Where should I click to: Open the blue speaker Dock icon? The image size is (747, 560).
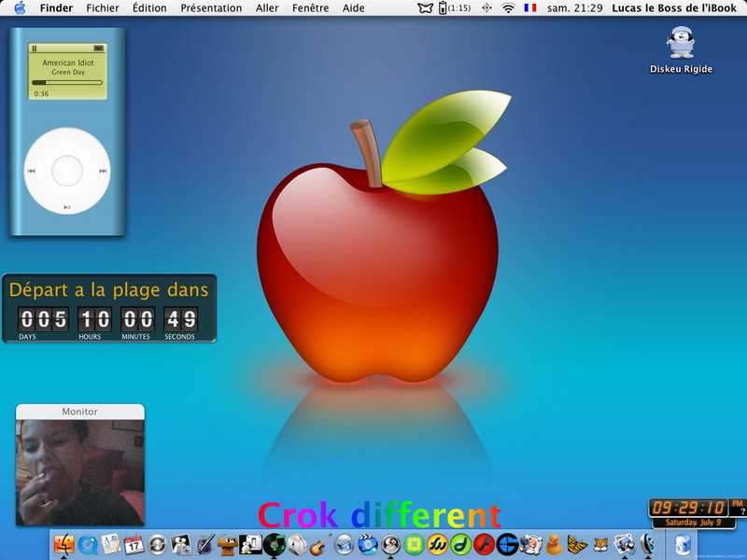coord(647,544)
